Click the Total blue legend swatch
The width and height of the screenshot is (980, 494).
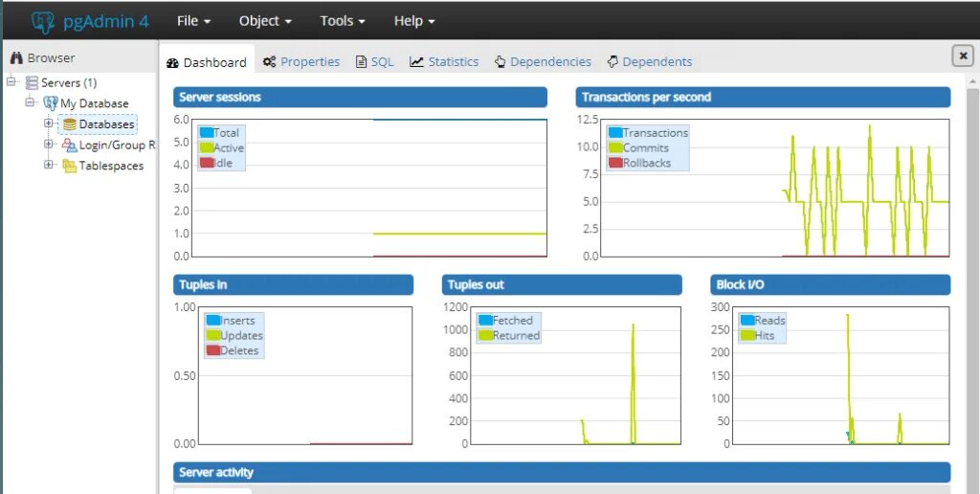point(207,132)
